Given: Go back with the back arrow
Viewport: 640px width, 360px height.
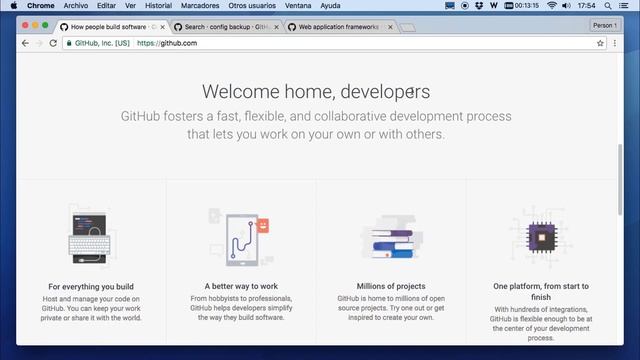Looking at the screenshot, I should point(25,43).
